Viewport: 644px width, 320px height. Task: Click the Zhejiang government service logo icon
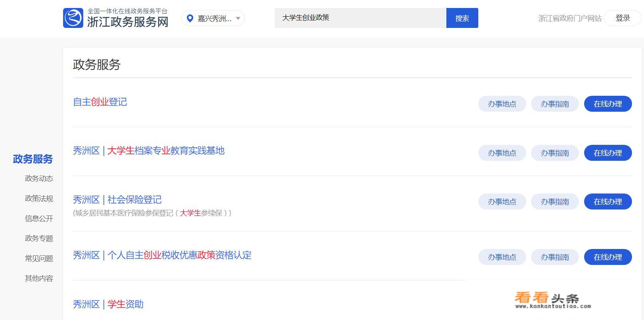pos(73,18)
